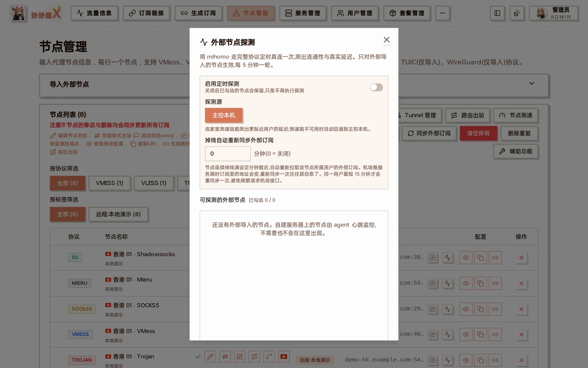This screenshot has width=588, height=368.
Task: Go to 套餐管理 page
Action: click(407, 13)
